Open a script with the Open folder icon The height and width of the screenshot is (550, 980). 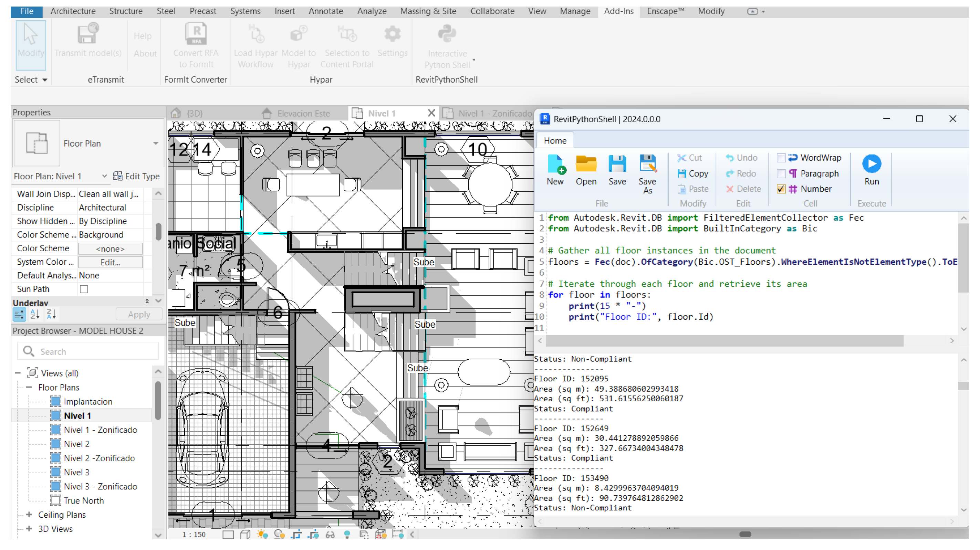[x=586, y=165]
